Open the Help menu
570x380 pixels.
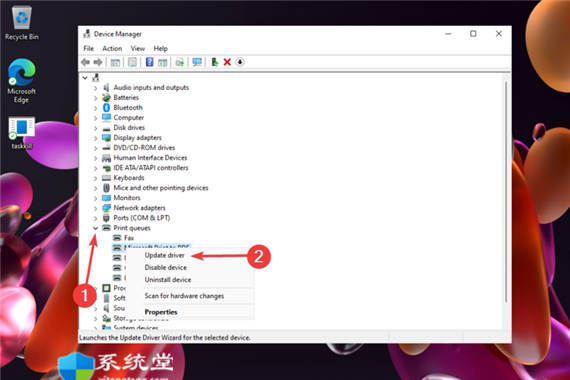click(160, 48)
